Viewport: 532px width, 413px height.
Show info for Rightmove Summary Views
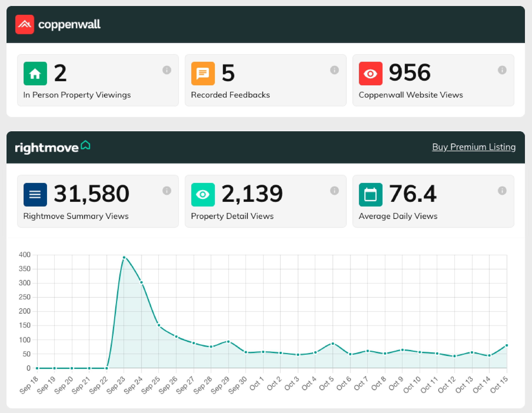pyautogui.click(x=167, y=191)
